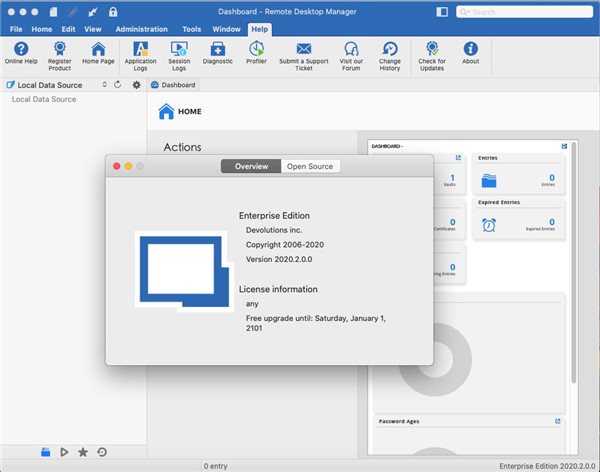Switch to the Open Source tab
The image size is (600, 472).
click(x=310, y=166)
